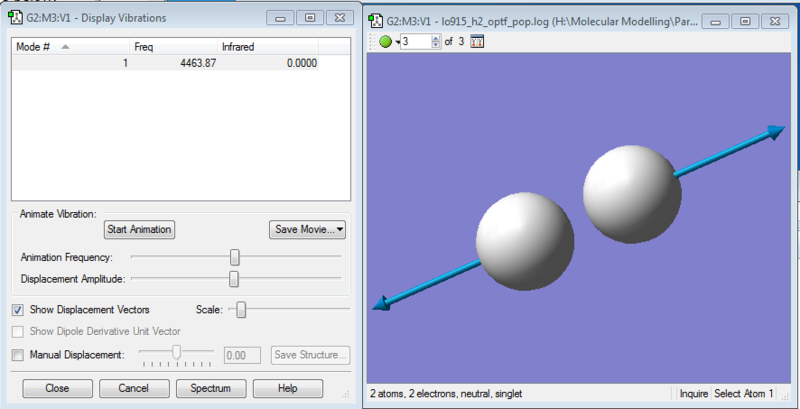Adjust the Displacement Amplitude slider

click(234, 279)
